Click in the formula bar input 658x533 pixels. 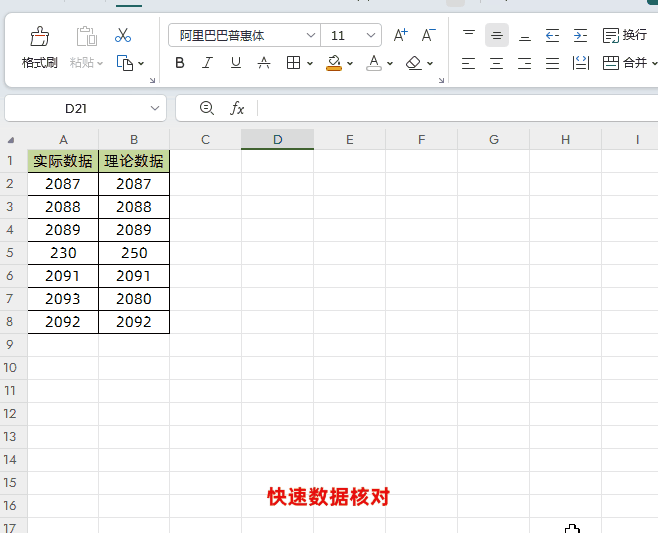pyautogui.click(x=457, y=108)
